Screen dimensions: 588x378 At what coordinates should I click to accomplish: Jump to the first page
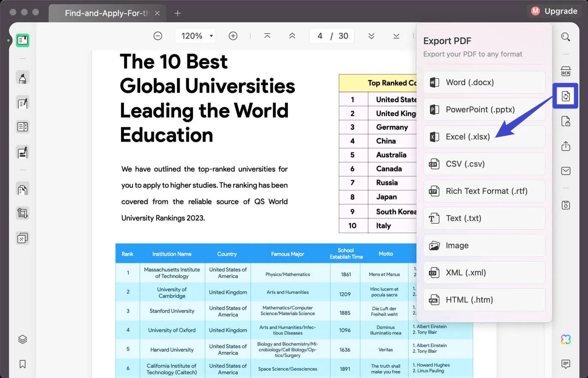click(267, 36)
